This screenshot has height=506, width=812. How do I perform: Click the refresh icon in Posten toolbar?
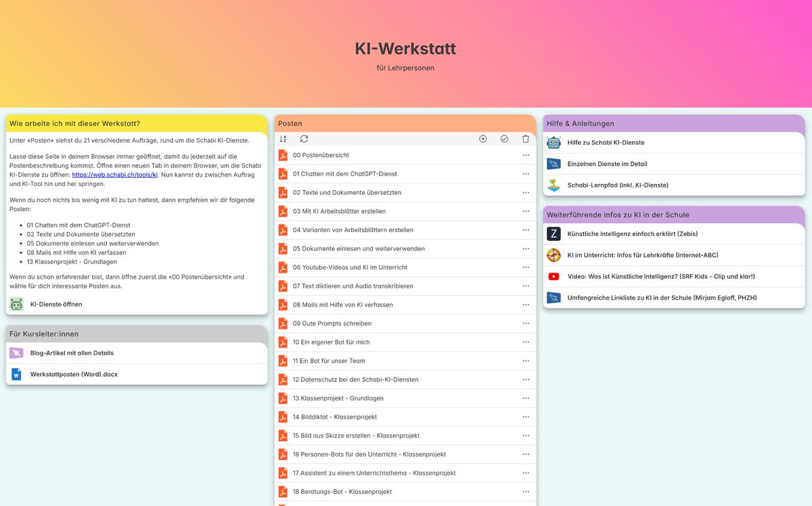(x=304, y=139)
